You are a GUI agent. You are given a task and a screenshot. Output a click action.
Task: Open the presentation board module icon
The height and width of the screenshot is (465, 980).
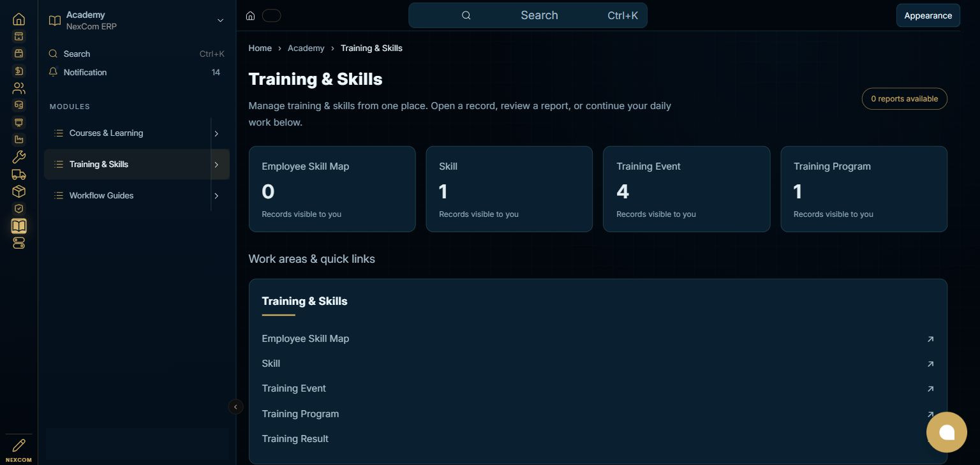19,122
